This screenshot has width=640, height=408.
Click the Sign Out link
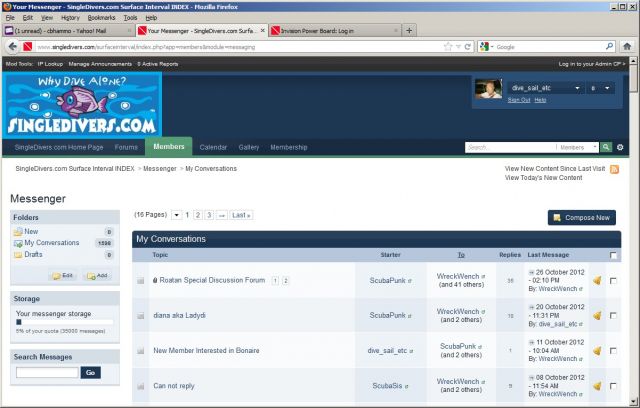(x=519, y=100)
